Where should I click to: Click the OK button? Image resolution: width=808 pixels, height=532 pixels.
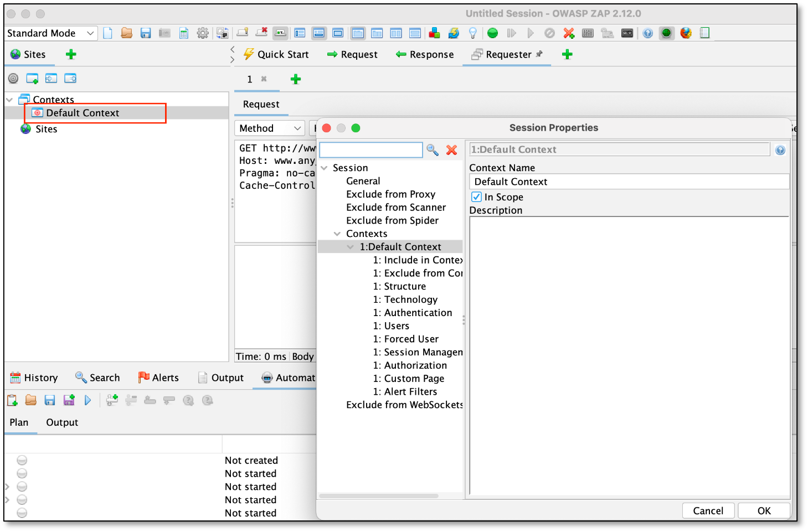(764, 511)
